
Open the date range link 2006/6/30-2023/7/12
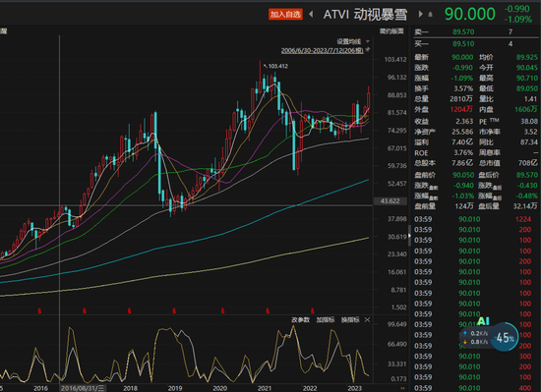coord(322,51)
